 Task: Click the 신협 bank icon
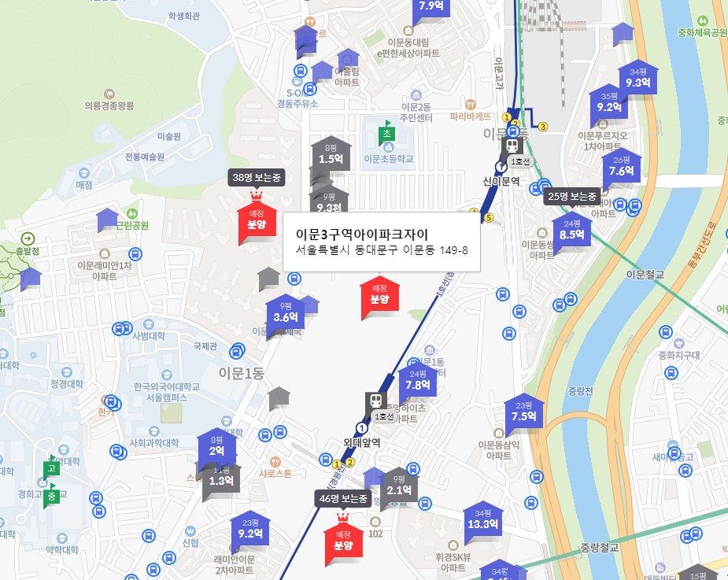click(190, 531)
